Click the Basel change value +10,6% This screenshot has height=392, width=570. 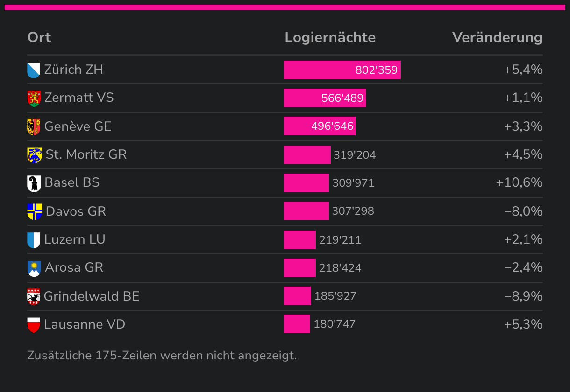coord(519,182)
